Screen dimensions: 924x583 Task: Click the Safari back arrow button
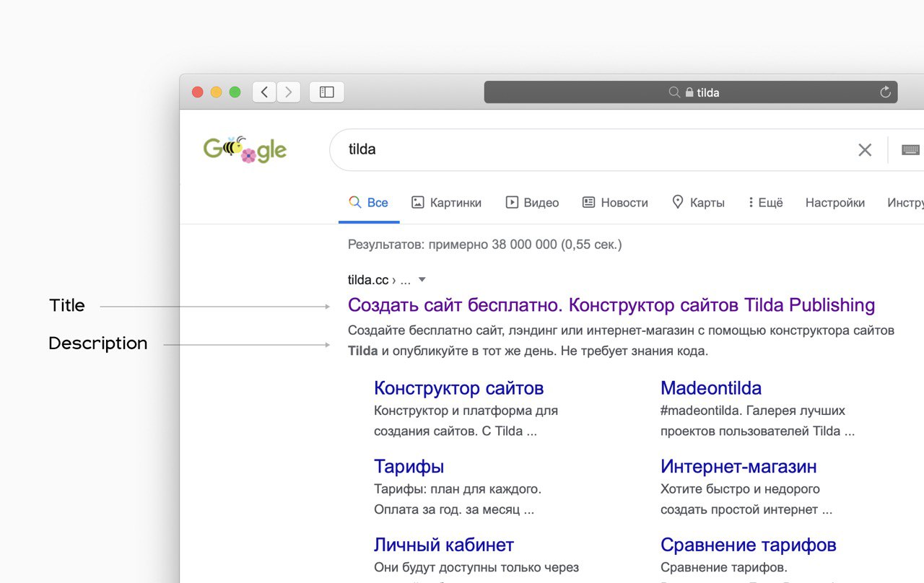pos(264,92)
